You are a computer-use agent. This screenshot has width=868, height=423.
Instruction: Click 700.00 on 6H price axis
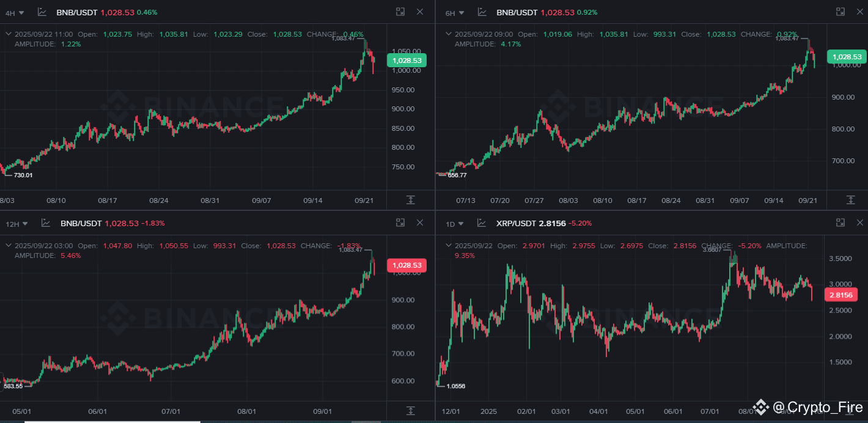pyautogui.click(x=844, y=161)
